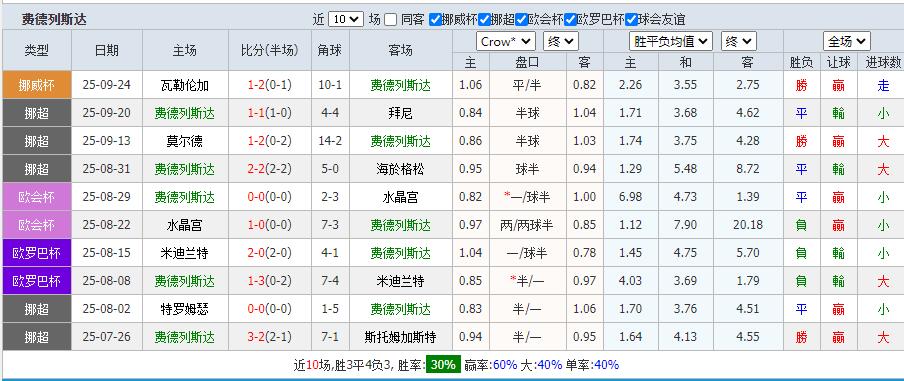This screenshot has width=904, height=381.
Task: Open the 终 dropdown next to 胜平负均值
Action: click(739, 42)
